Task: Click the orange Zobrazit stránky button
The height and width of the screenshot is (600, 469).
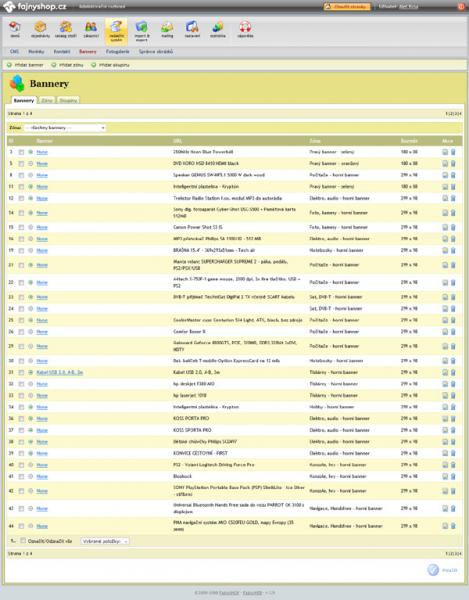Action: 347,7
